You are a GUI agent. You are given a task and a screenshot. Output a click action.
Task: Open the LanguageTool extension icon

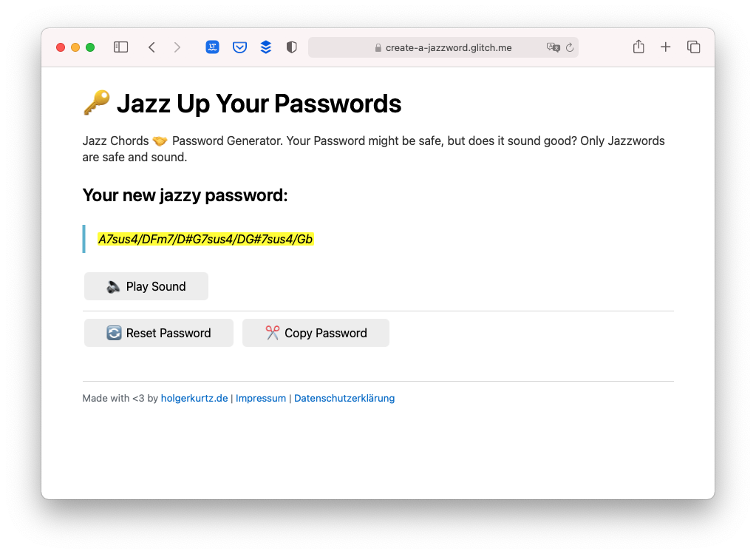pos(212,47)
